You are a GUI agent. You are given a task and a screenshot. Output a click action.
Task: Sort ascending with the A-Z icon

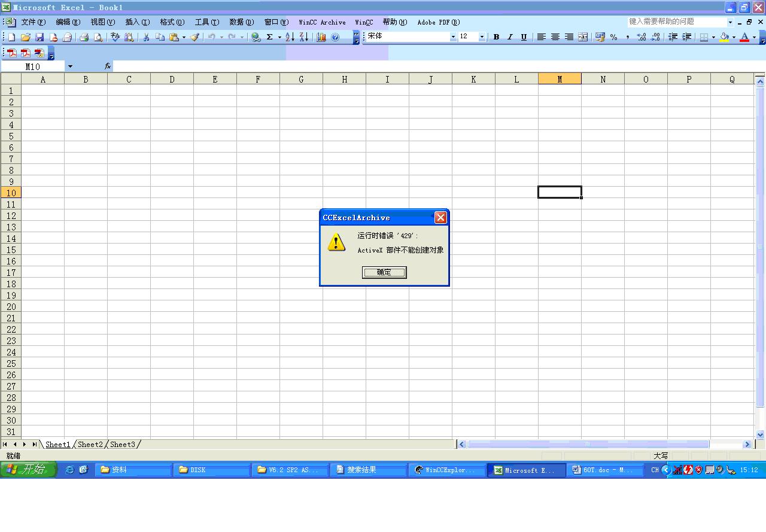tap(290, 37)
